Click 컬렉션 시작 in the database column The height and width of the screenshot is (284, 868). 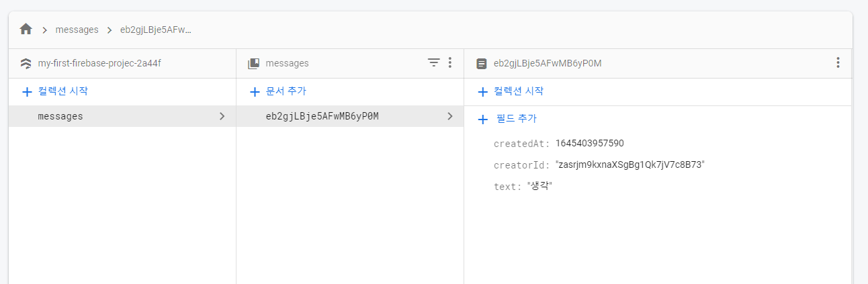coord(62,91)
